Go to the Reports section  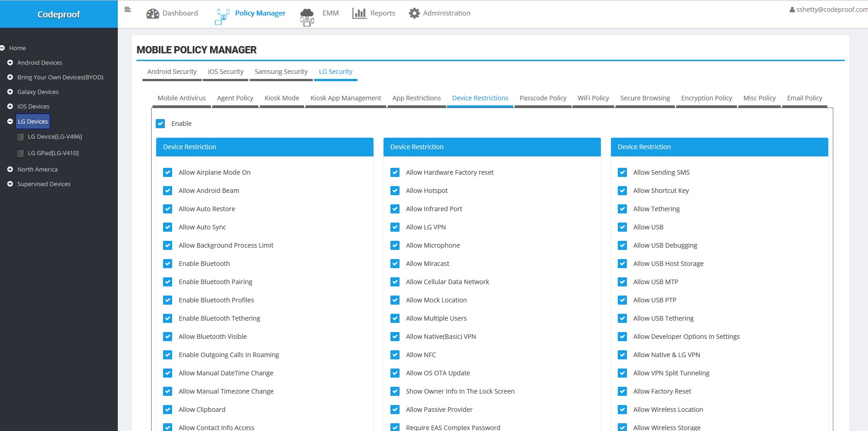click(x=374, y=13)
